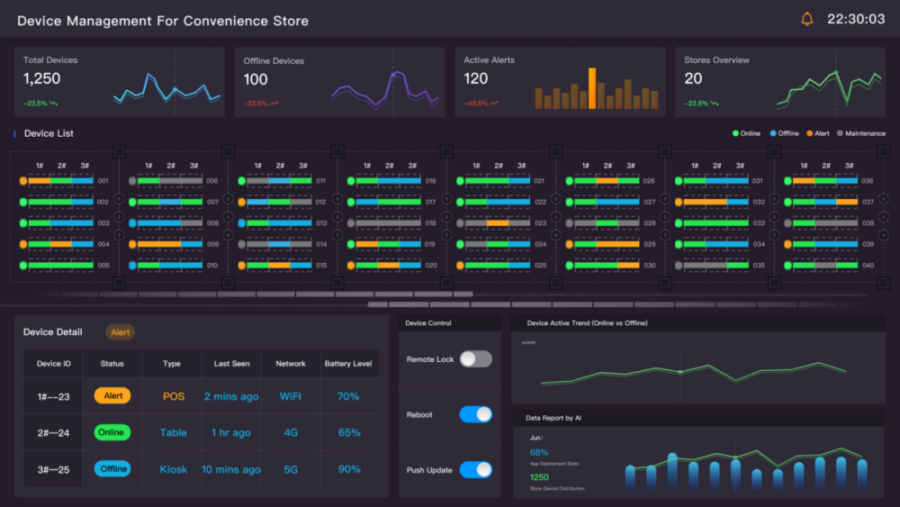Click the green Online status badge
This screenshot has width=900, height=507.
coord(112,433)
